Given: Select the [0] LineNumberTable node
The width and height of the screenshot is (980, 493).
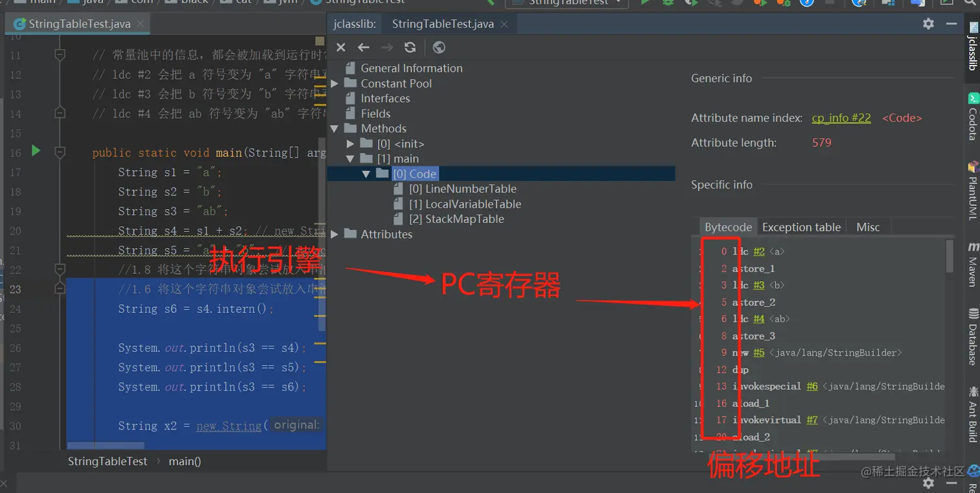Looking at the screenshot, I should point(463,189).
